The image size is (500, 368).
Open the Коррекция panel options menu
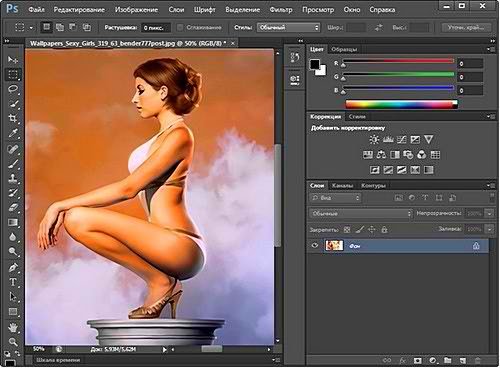pos(491,117)
